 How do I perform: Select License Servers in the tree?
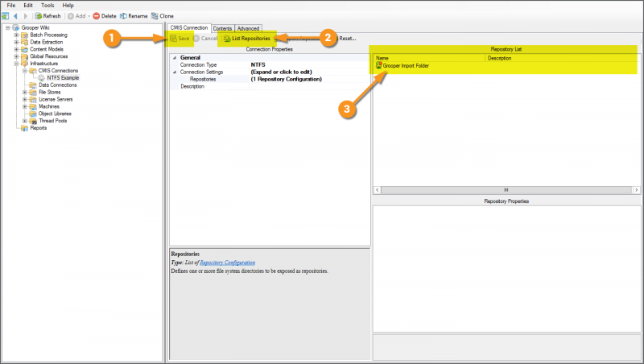click(56, 99)
